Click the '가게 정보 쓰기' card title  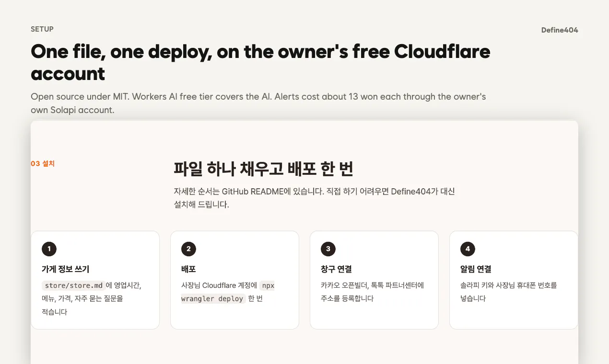(65, 269)
